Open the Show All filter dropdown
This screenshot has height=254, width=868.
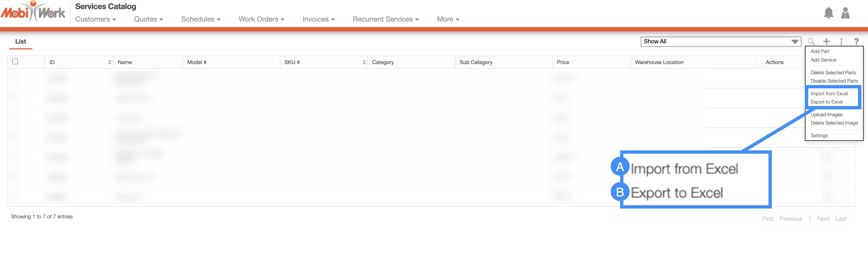[x=720, y=41]
